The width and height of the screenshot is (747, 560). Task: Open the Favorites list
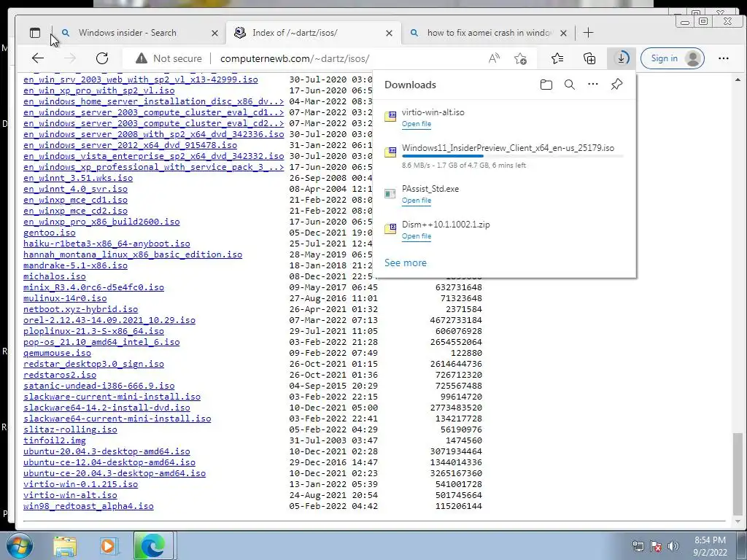point(557,58)
